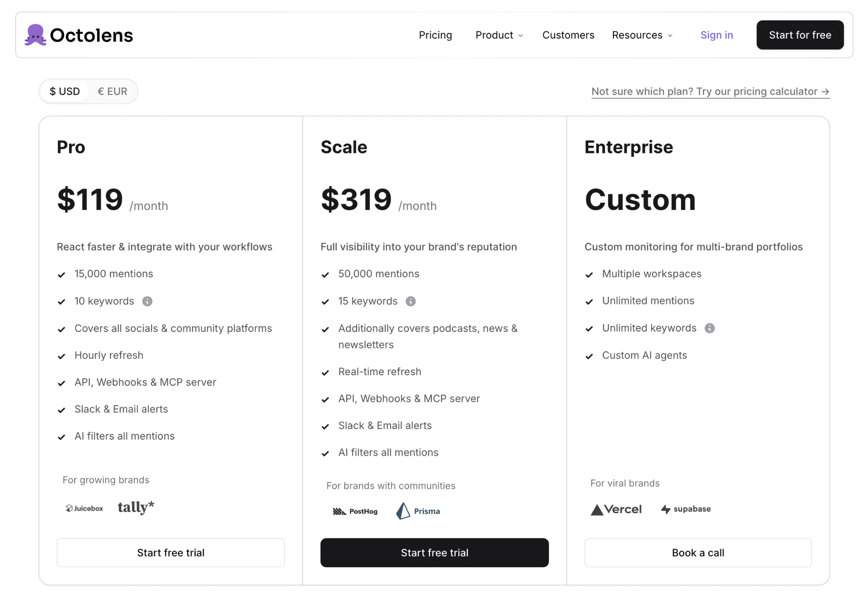Click the Custom price text
This screenshot has height=599, width=868.
pyautogui.click(x=640, y=199)
